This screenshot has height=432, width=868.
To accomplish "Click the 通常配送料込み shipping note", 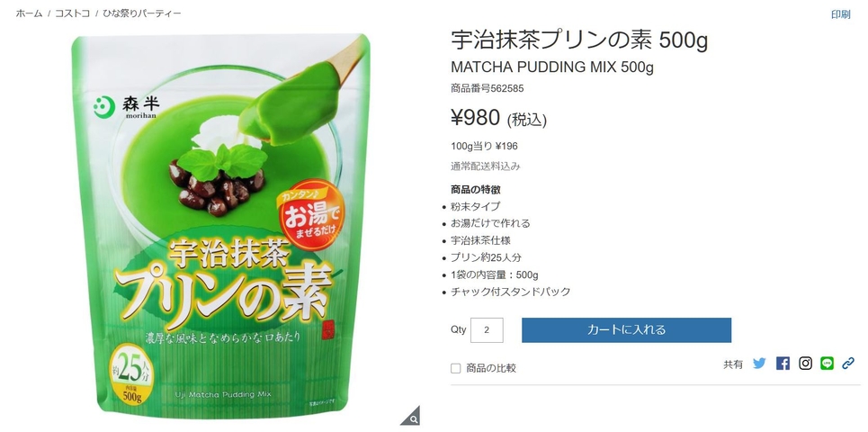I will coord(485,166).
